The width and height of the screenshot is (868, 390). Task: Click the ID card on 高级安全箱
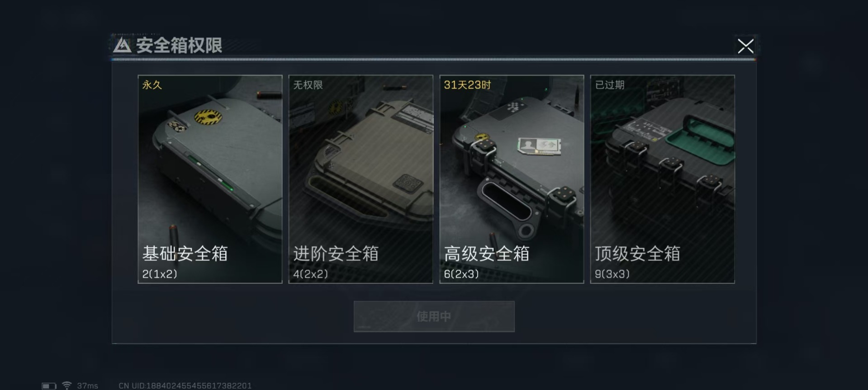click(x=539, y=146)
